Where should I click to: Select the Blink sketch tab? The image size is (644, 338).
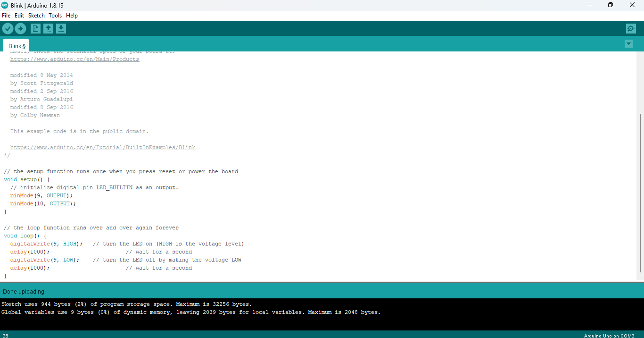click(x=16, y=46)
